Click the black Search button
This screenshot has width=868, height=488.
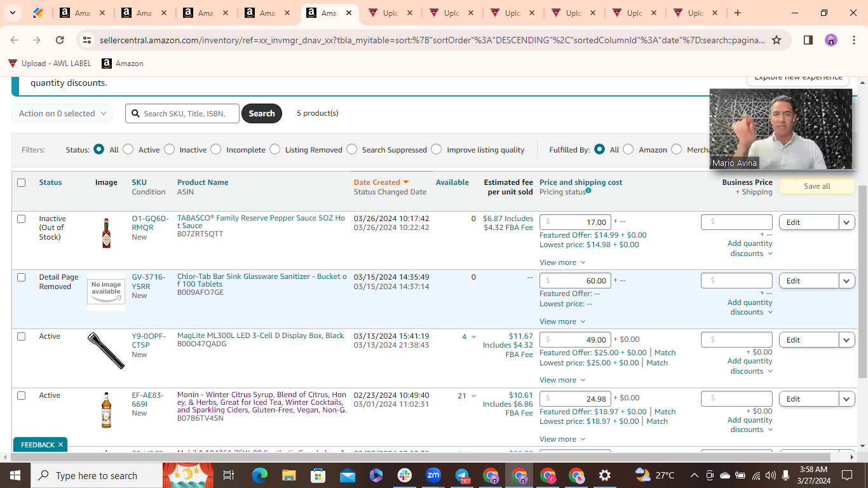(262, 114)
